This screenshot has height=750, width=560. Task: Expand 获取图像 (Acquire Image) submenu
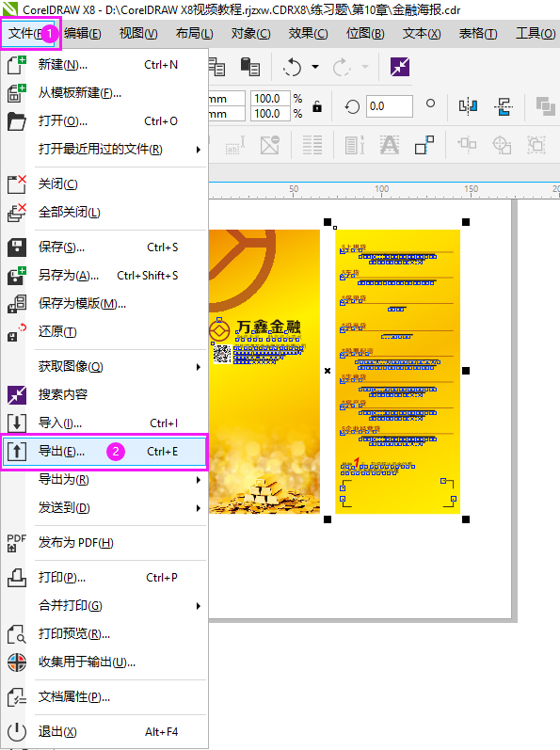click(x=104, y=367)
